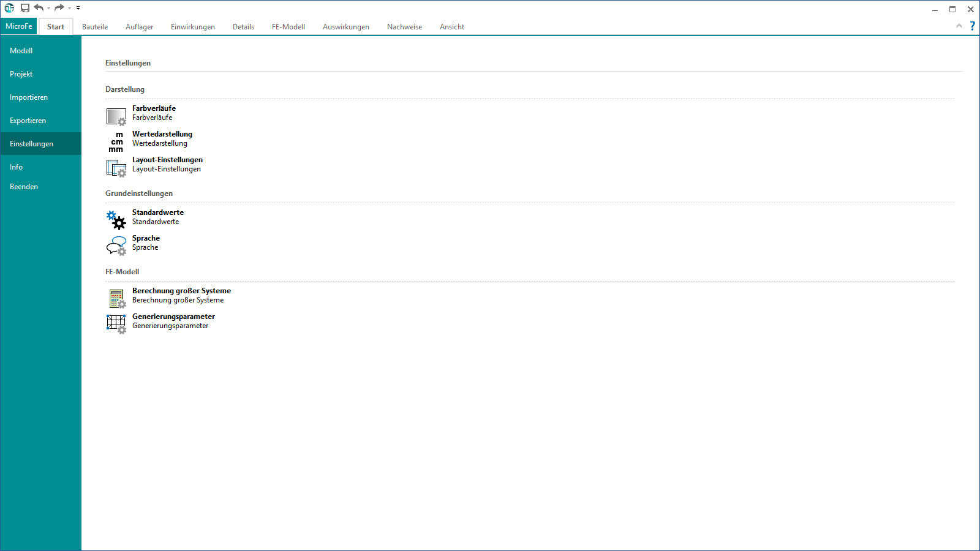Open help via the question mark icon
This screenshot has height=551, width=980.
click(x=972, y=26)
